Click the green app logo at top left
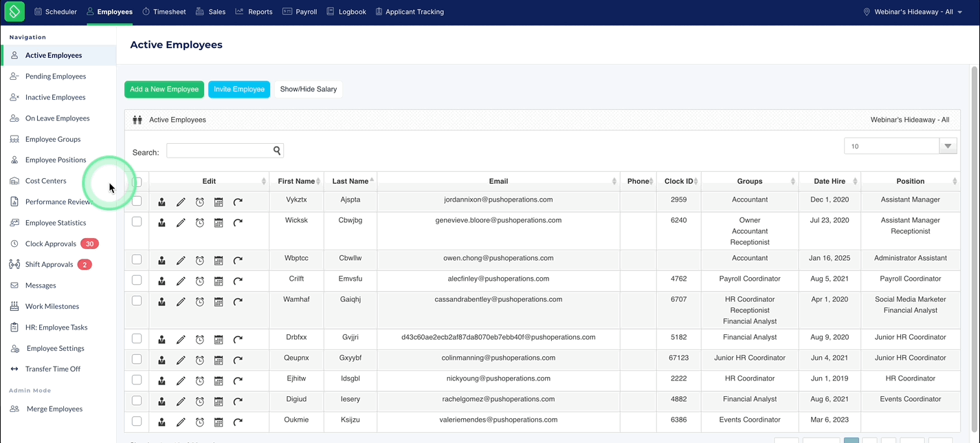The height and width of the screenshot is (443, 980). pyautogui.click(x=14, y=12)
